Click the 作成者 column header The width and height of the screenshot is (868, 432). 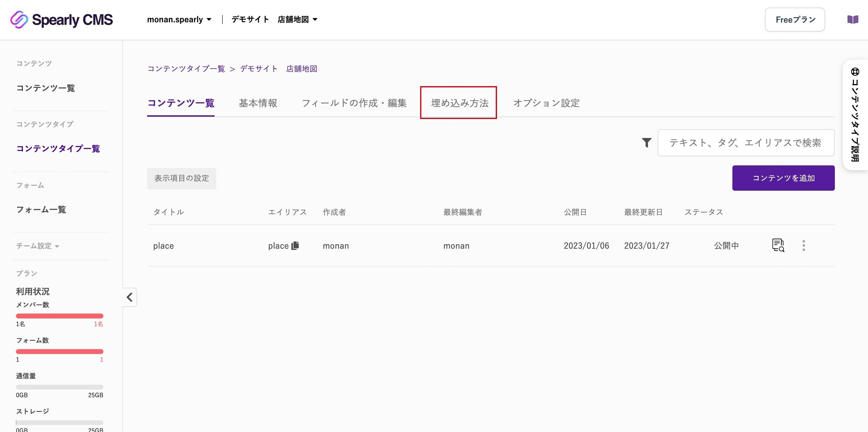tap(334, 212)
